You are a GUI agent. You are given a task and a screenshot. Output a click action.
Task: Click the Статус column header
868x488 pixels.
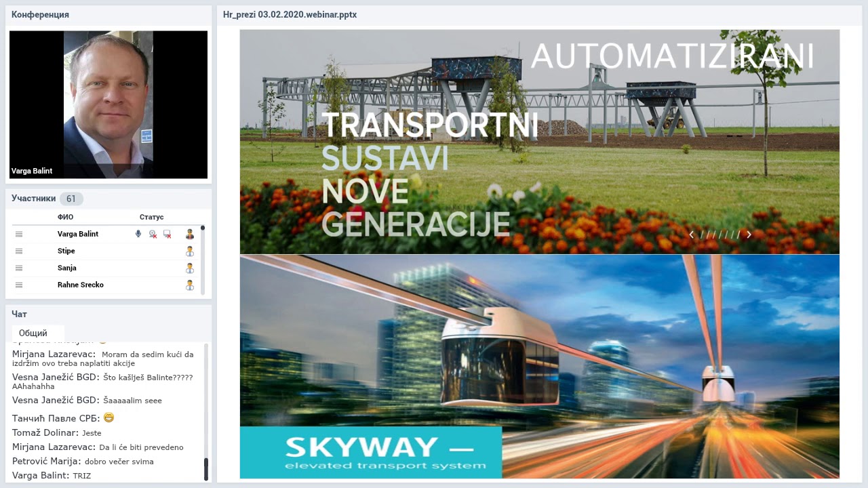tap(151, 217)
